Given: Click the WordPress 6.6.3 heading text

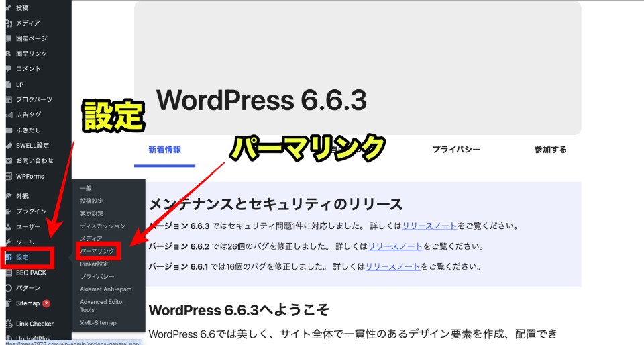Looking at the screenshot, I should 262,100.
